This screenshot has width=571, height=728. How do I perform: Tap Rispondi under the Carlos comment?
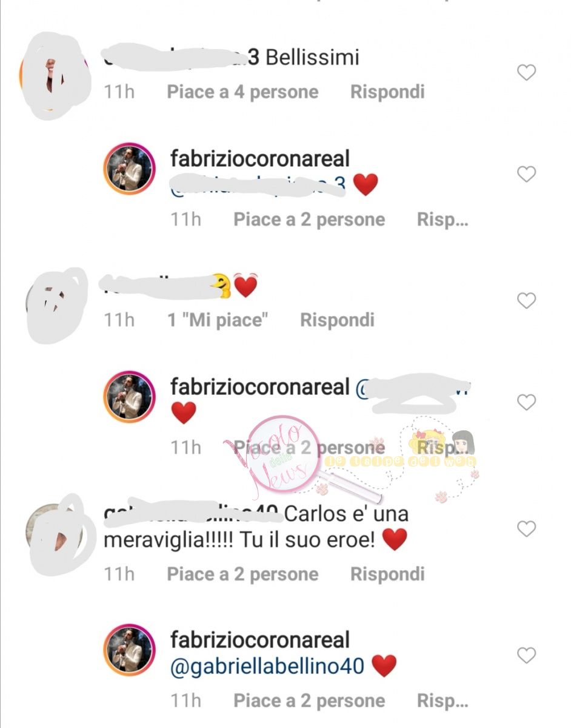387,574
